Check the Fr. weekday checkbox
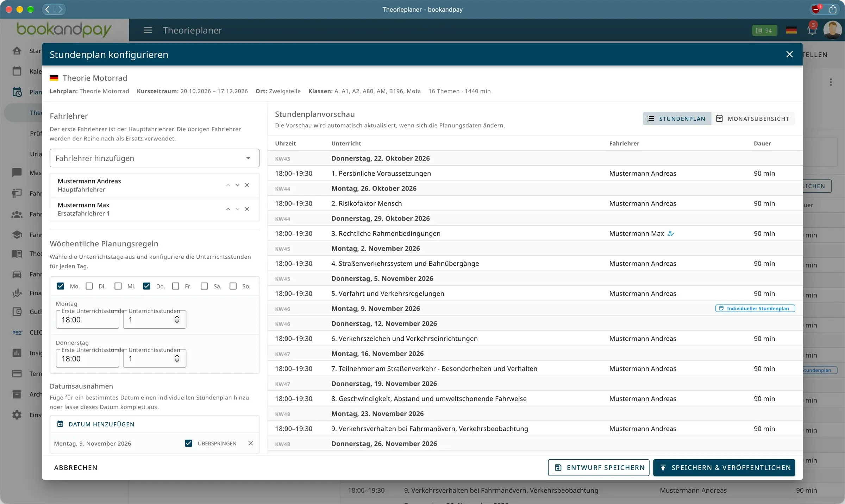 pyautogui.click(x=176, y=286)
